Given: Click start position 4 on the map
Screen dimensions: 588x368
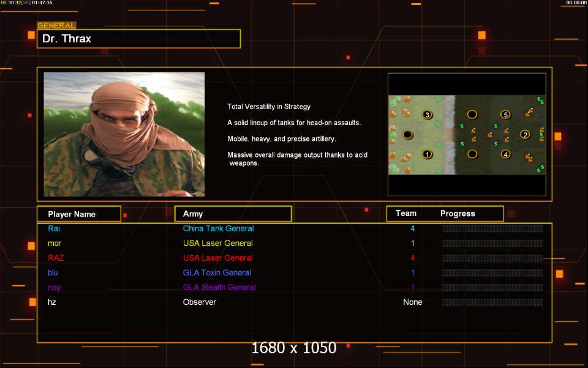Looking at the screenshot, I should tap(505, 154).
